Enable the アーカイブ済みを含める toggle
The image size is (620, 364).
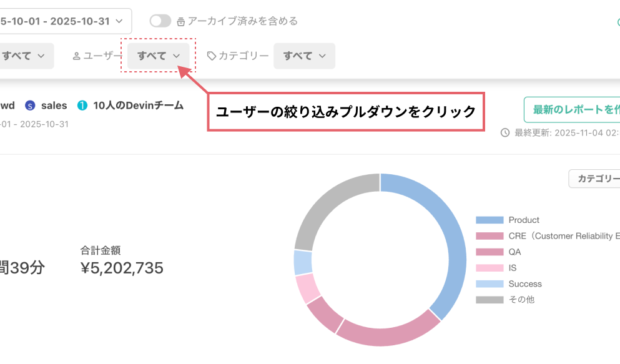pos(160,21)
